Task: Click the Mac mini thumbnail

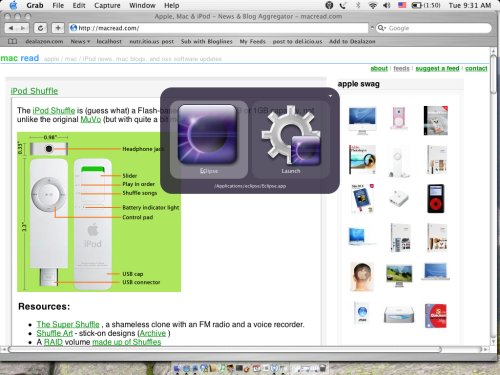Action: pyautogui.click(x=399, y=315)
